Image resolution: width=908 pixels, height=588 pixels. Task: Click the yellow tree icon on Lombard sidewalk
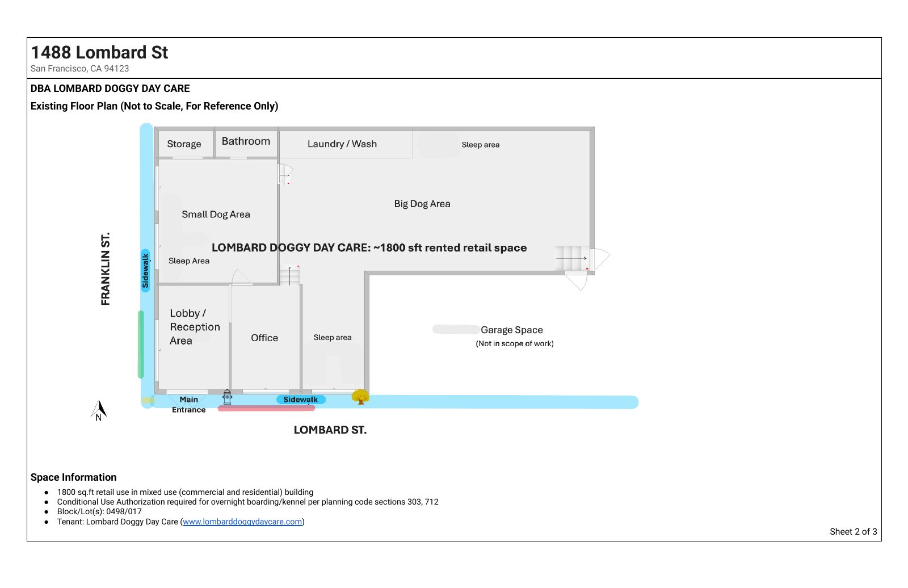point(360,397)
